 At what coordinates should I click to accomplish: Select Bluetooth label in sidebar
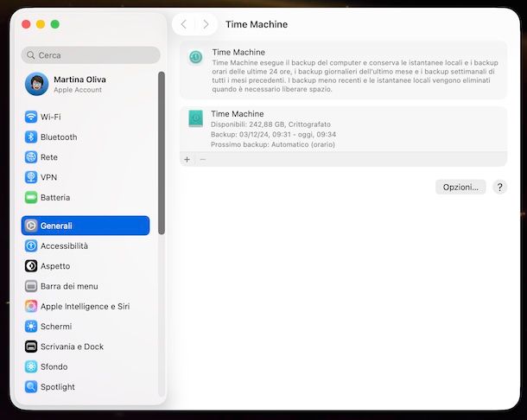[59, 137]
